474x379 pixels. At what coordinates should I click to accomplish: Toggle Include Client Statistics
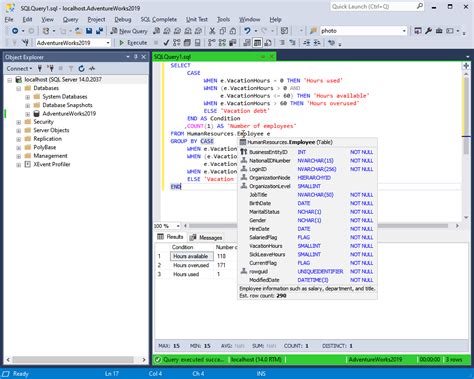233,43
